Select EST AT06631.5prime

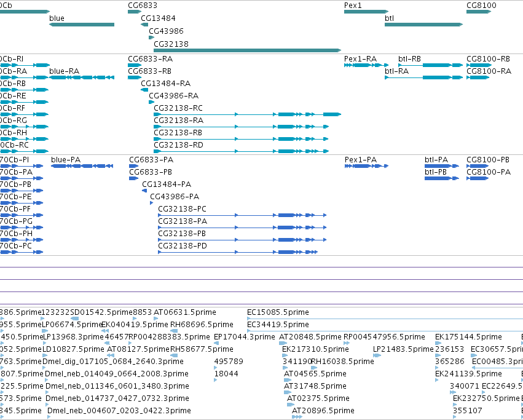[x=185, y=312]
